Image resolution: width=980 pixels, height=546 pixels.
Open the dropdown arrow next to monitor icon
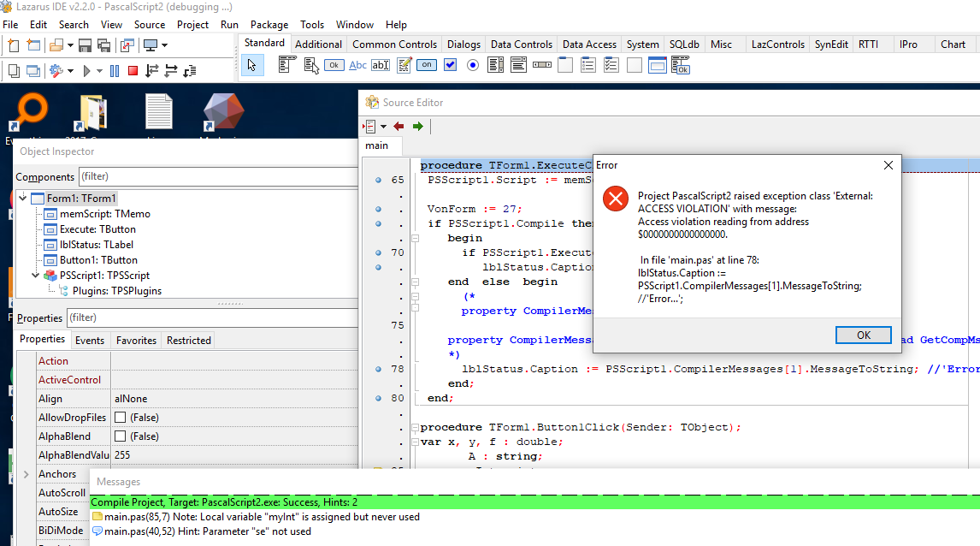click(164, 45)
